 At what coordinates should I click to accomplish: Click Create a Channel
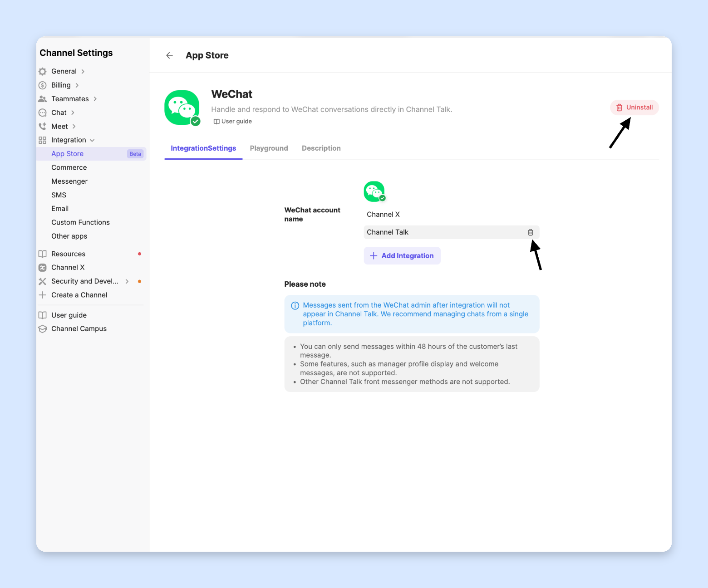coord(79,295)
